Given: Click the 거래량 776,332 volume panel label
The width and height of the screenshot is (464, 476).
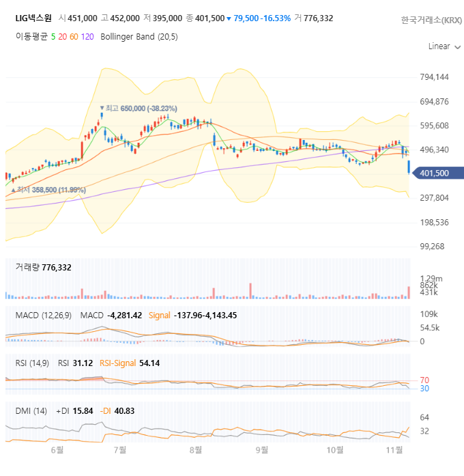Looking at the screenshot, I should pyautogui.click(x=44, y=268).
